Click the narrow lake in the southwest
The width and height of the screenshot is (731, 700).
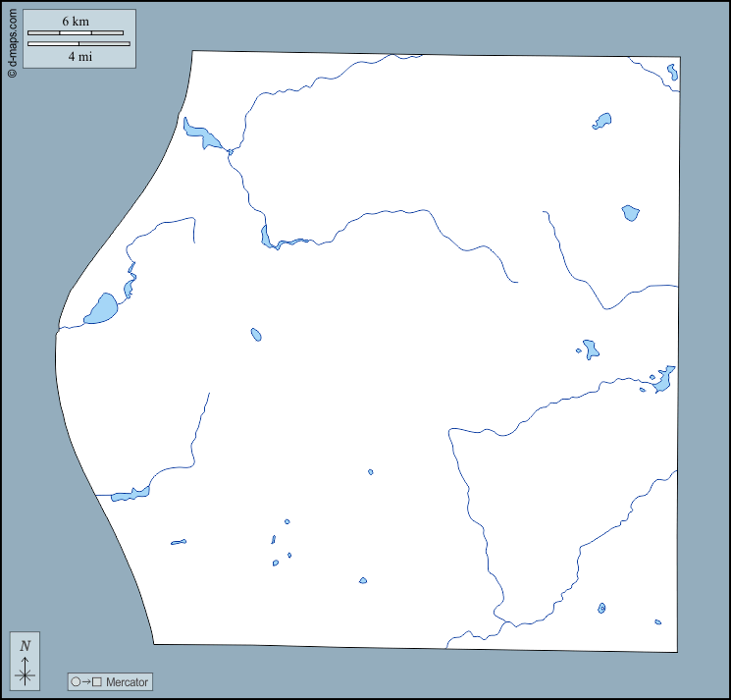130,494
